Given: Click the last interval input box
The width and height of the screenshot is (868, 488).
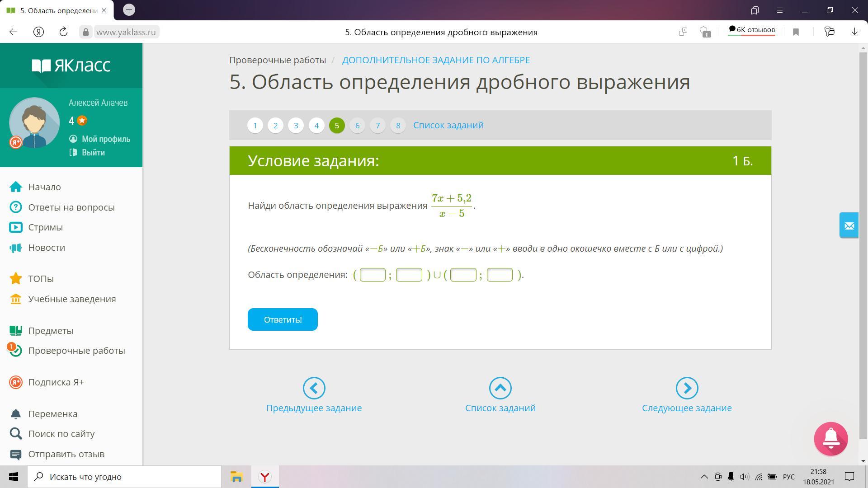Looking at the screenshot, I should tap(499, 275).
